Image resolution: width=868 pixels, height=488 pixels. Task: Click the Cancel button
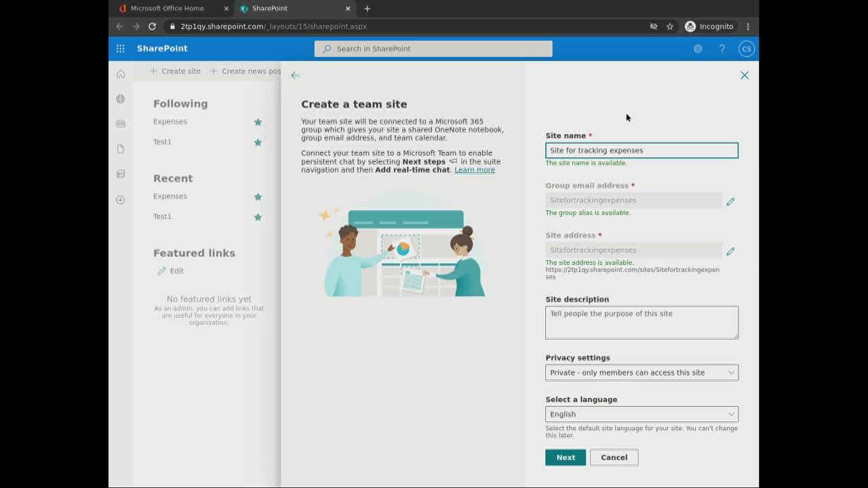coord(614,457)
